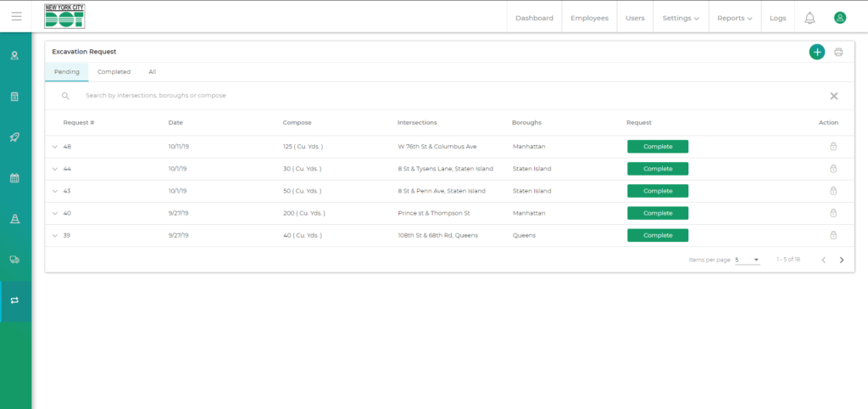Switch to the Completed tab
The width and height of the screenshot is (868, 409).
coord(114,72)
